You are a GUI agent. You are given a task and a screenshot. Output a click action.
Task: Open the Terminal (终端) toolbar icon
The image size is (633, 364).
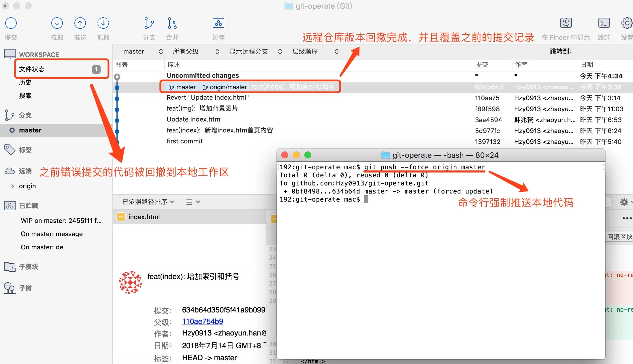(604, 23)
